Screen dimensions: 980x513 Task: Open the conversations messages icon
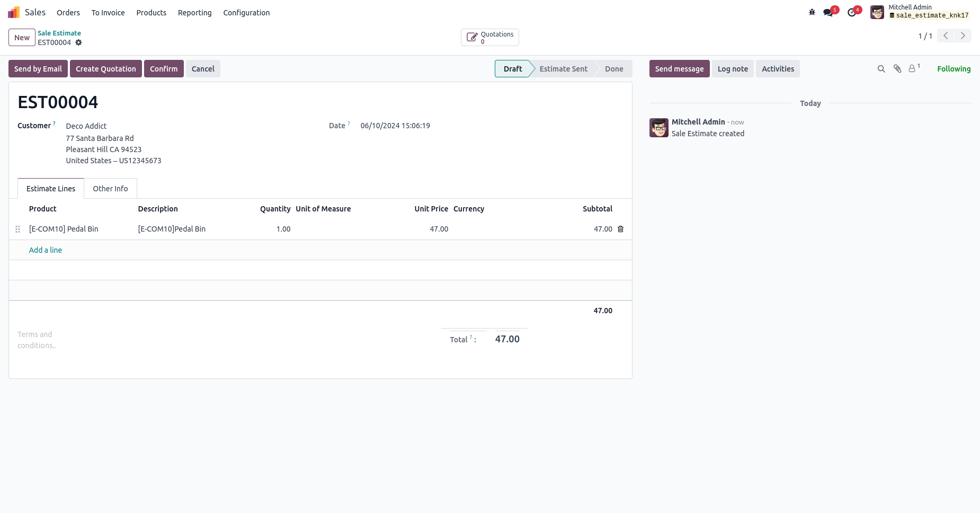coord(828,12)
